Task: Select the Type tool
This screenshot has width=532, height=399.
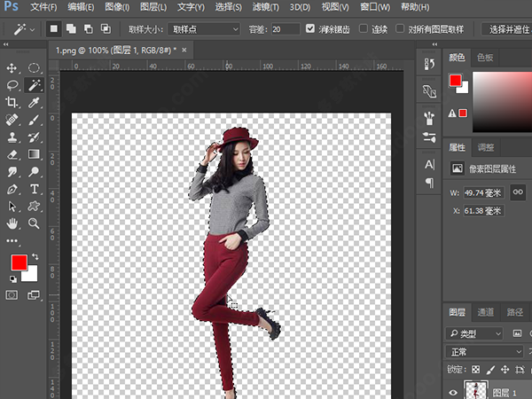Action: 34,189
